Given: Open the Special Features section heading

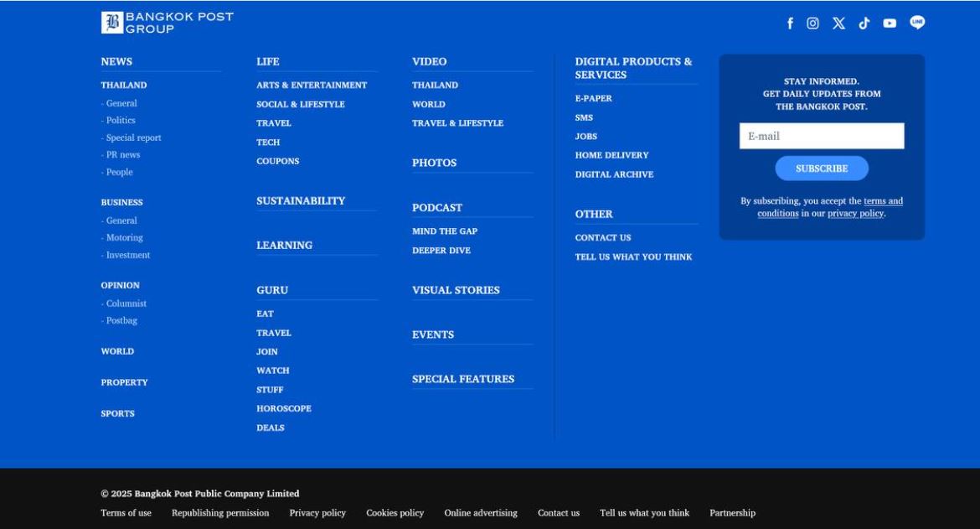Looking at the screenshot, I should click(463, 379).
